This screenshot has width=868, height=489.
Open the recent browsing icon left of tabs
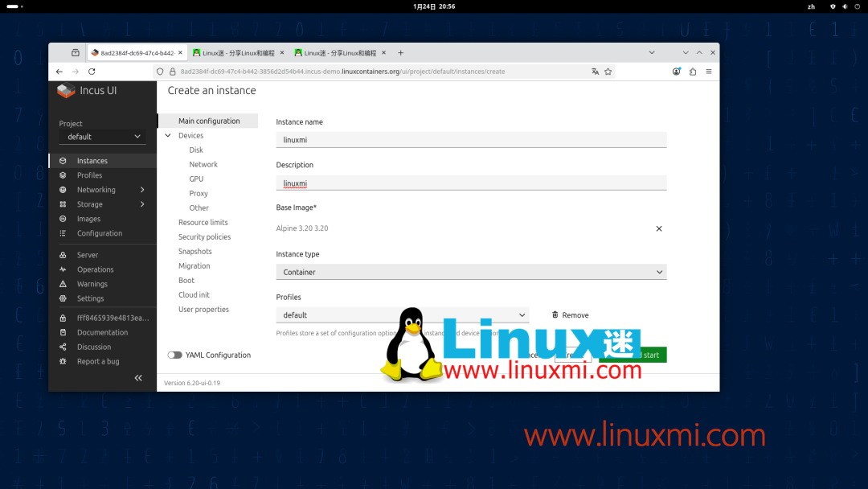tap(76, 52)
